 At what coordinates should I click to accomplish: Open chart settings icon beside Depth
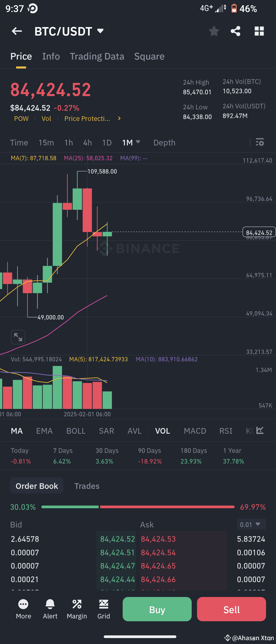coord(260,142)
